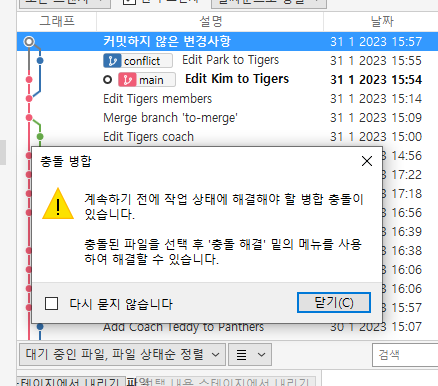Viewport: 438px width, 386px height.
Task: Select commit Edit Kim to Tigers
Action: point(237,79)
